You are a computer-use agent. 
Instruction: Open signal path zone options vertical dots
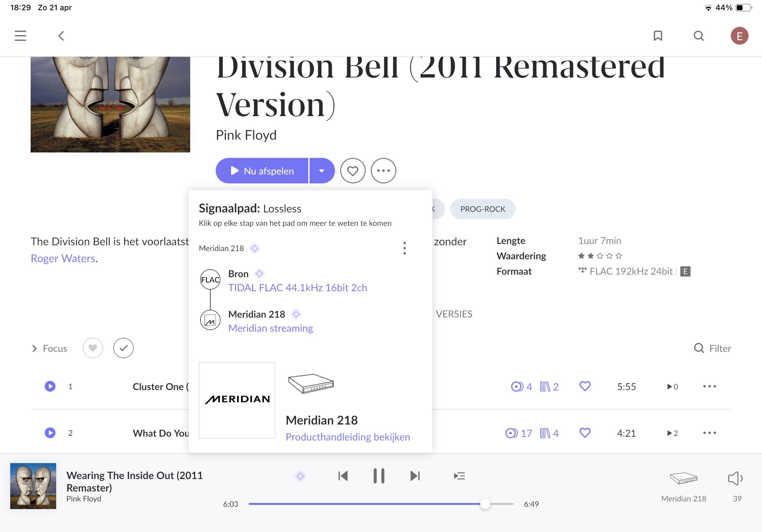coord(404,248)
